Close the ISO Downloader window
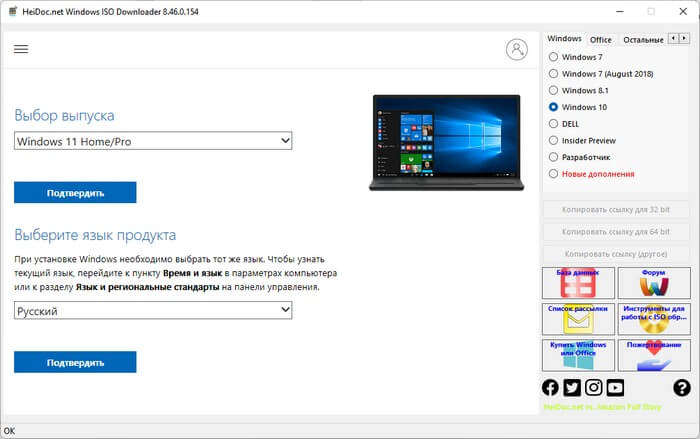 click(x=683, y=12)
